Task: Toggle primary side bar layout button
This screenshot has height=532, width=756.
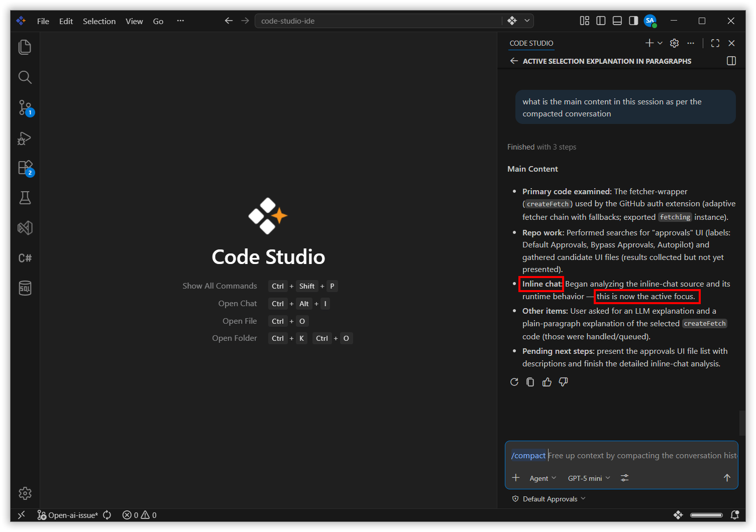Action: point(601,21)
